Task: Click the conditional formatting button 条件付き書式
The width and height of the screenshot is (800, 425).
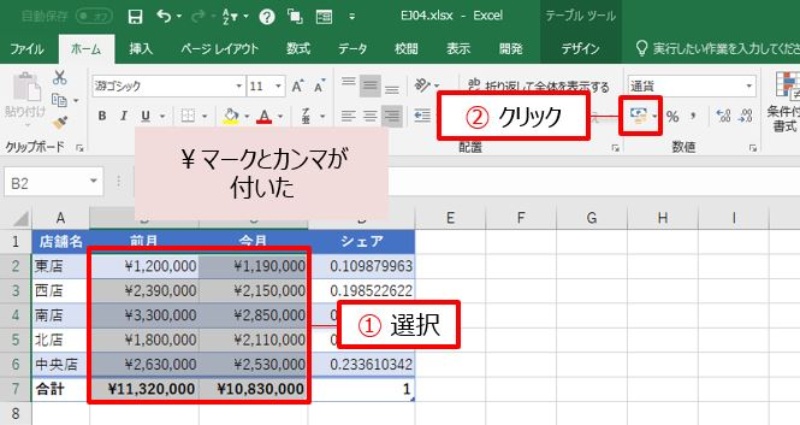Action: [x=785, y=102]
